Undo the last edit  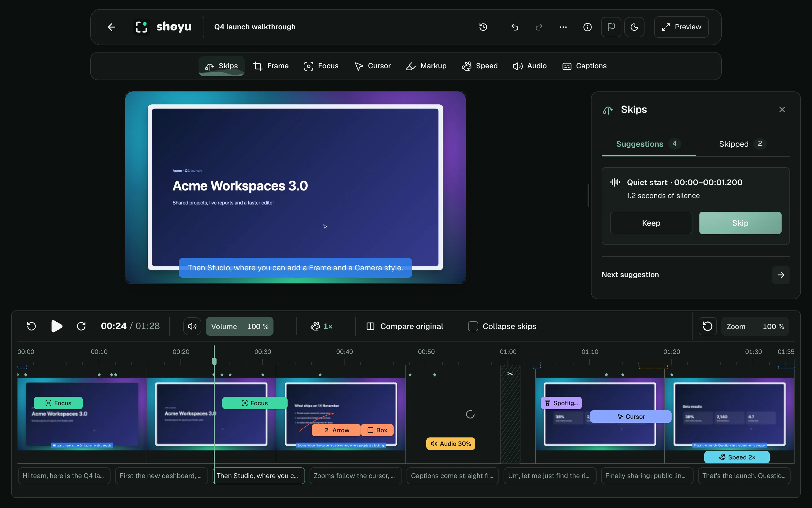515,27
